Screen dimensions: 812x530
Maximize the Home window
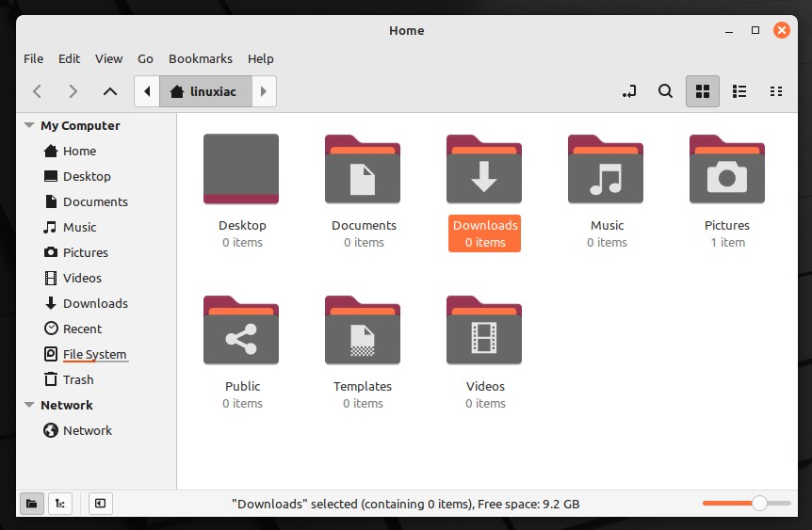[x=755, y=30]
